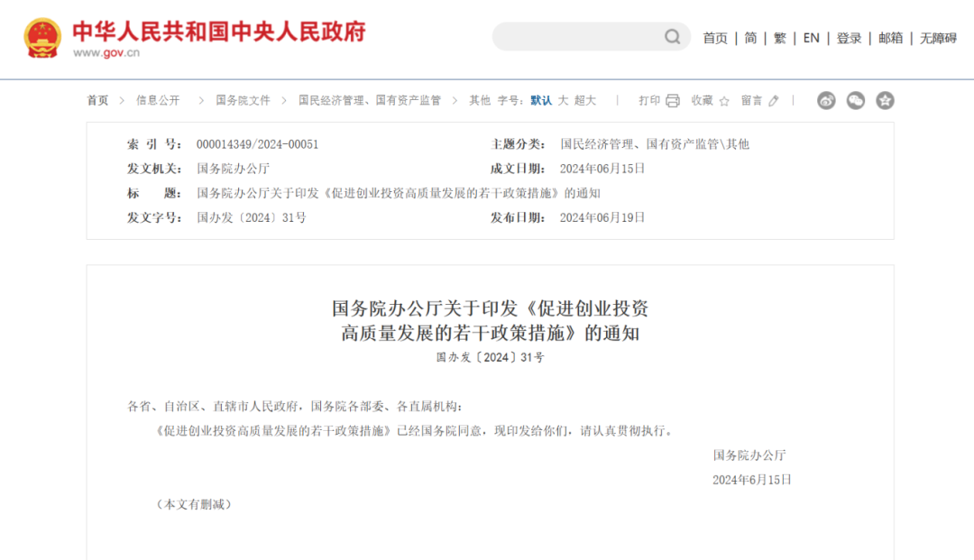This screenshot has width=974, height=560.
Task: Click the search magnifier icon
Action: (673, 37)
